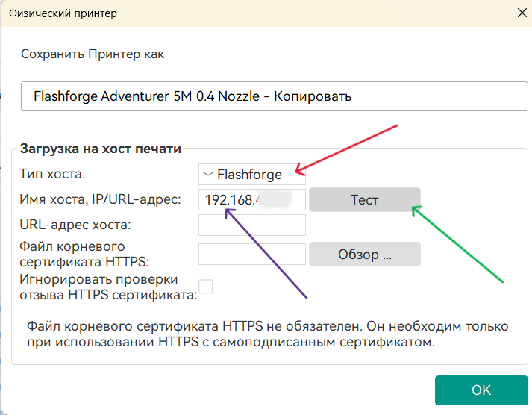Image resolution: width=532 pixels, height=415 pixels.
Task: Click the Физический принтер title bar text
Action: point(63,13)
